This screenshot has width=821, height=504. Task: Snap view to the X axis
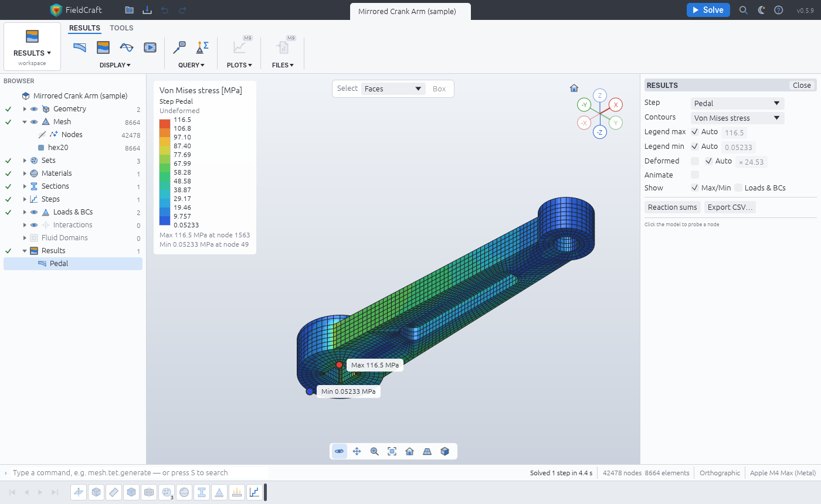tap(615, 105)
